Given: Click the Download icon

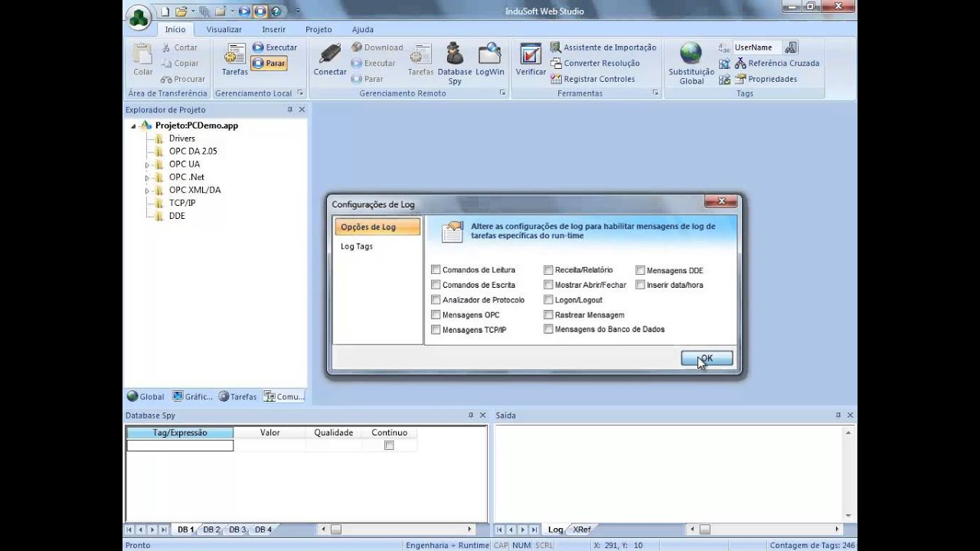Looking at the screenshot, I should click(357, 47).
